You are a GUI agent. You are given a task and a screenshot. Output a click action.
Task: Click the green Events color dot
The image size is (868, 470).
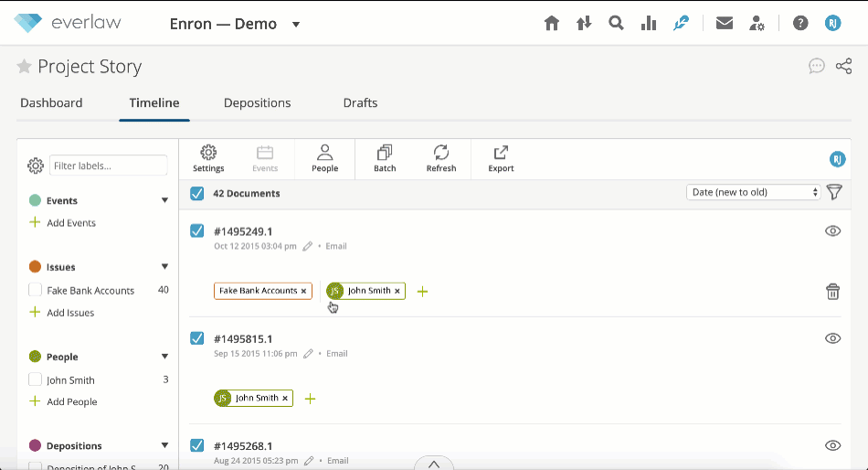pos(35,200)
